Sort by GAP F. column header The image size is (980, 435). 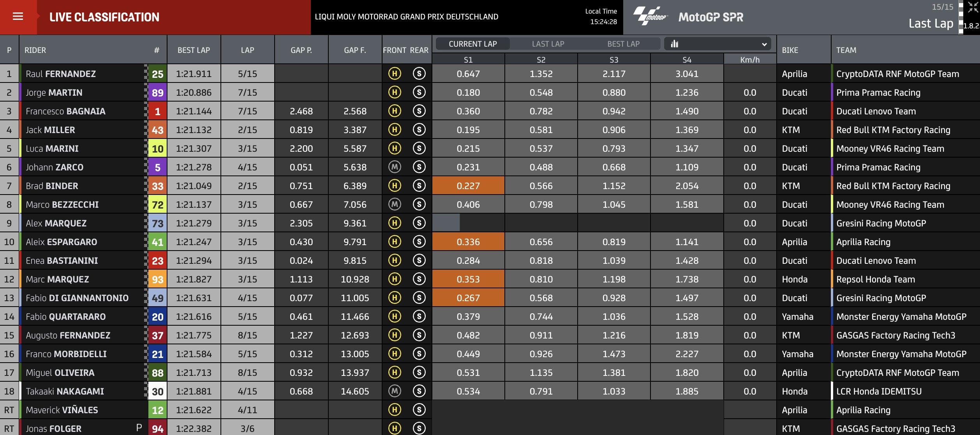(355, 50)
